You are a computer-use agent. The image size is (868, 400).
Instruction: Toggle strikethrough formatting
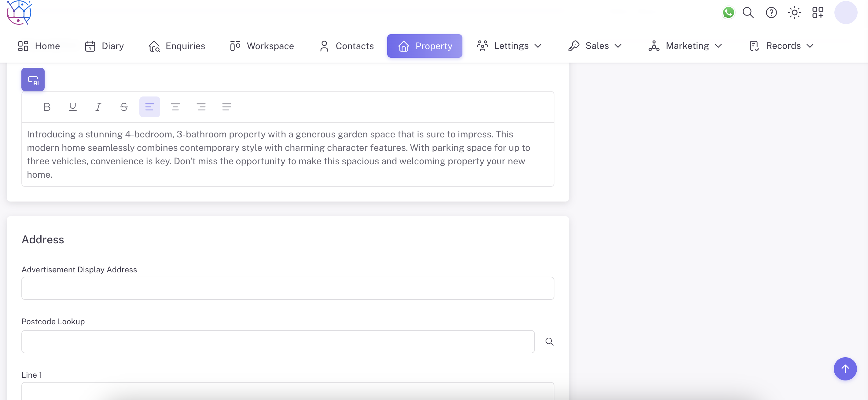tap(124, 107)
